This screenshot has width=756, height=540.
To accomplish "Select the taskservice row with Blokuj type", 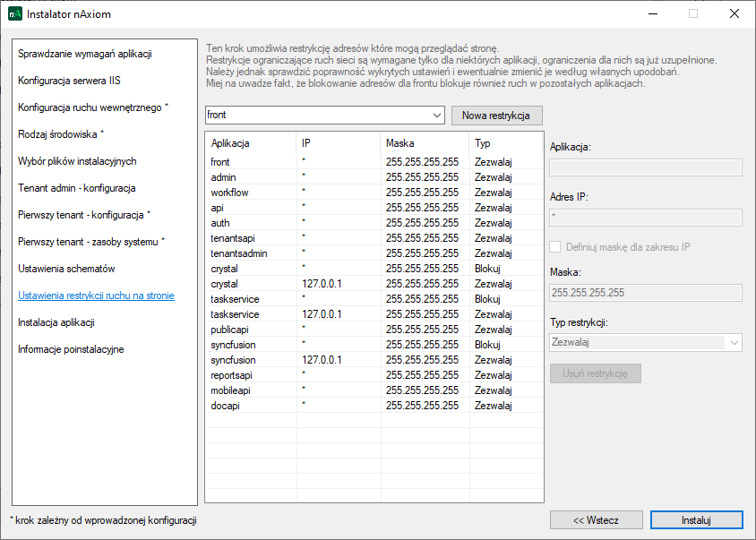I will [x=374, y=299].
